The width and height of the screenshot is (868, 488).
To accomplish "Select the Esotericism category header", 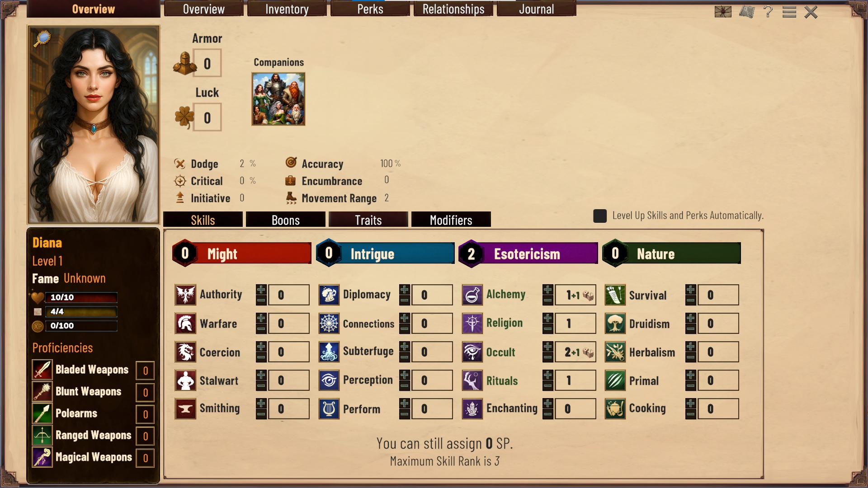I will point(528,253).
